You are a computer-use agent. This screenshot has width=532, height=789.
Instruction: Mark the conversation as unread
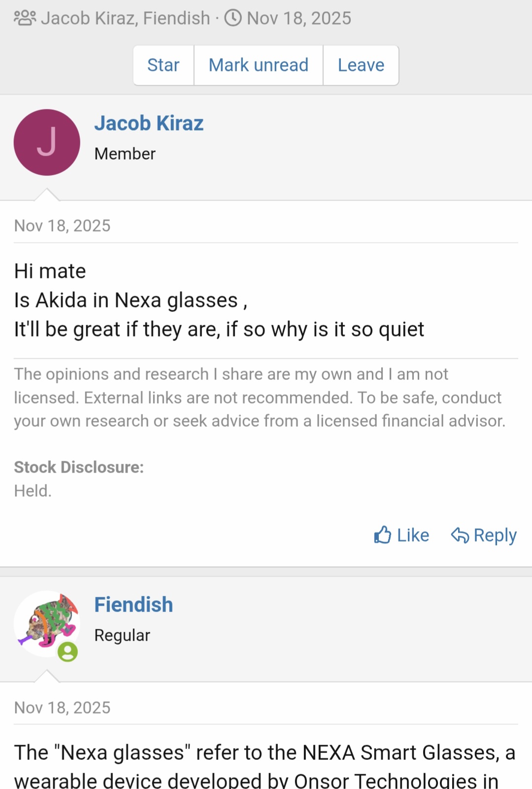(x=259, y=65)
